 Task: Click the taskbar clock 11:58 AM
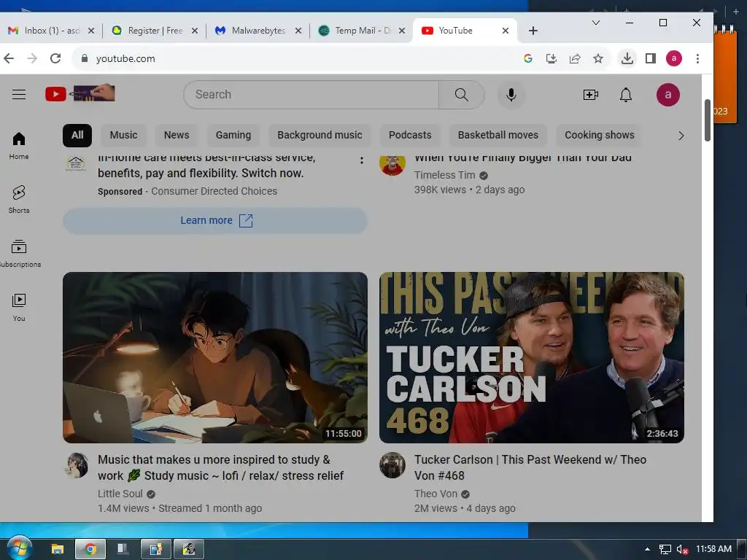[713, 548]
